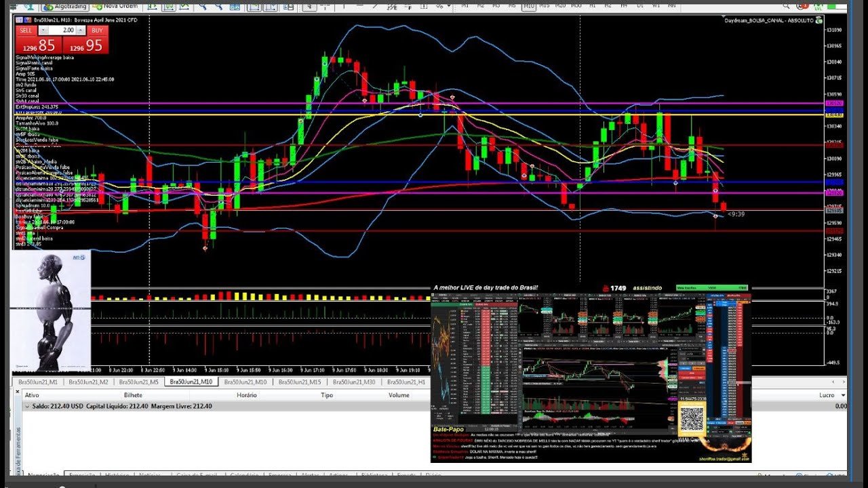Viewport: 868px width, 488px height.
Task: Sell at price 1296 85
Action: (x=39, y=45)
